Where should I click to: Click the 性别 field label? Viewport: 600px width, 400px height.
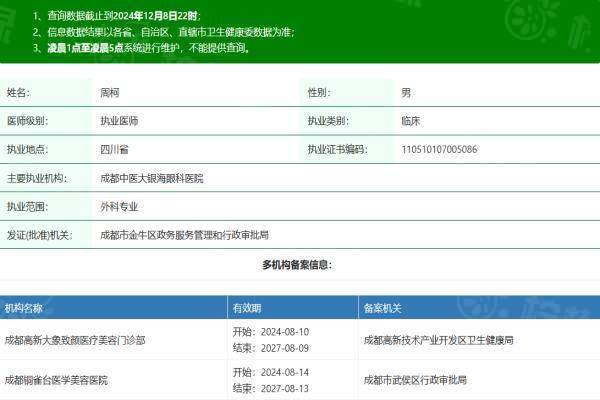click(x=319, y=93)
